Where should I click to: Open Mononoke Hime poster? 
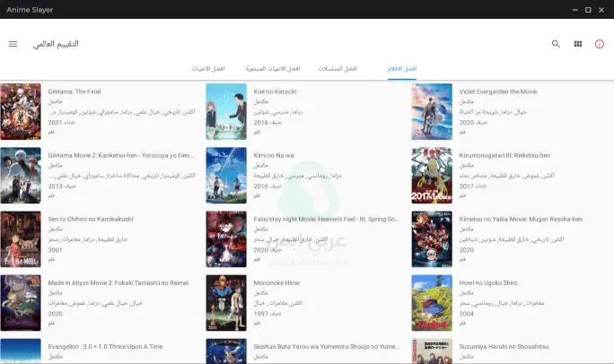226,303
